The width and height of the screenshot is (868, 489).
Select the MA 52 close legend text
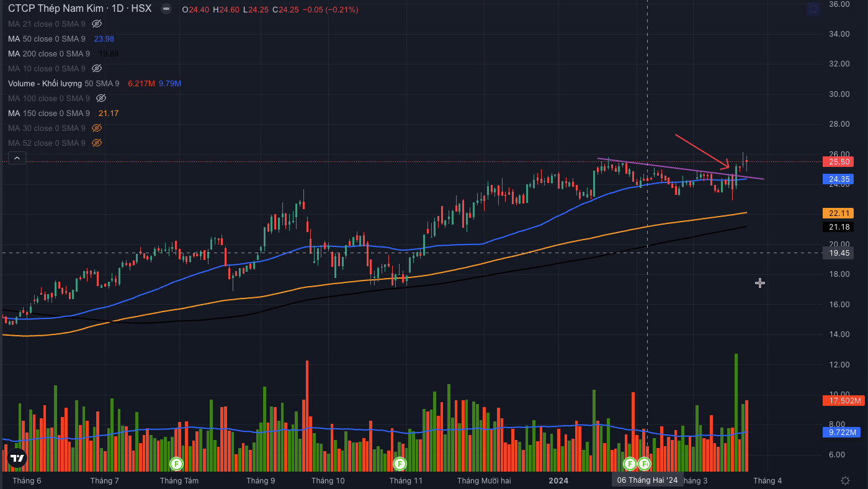point(47,143)
